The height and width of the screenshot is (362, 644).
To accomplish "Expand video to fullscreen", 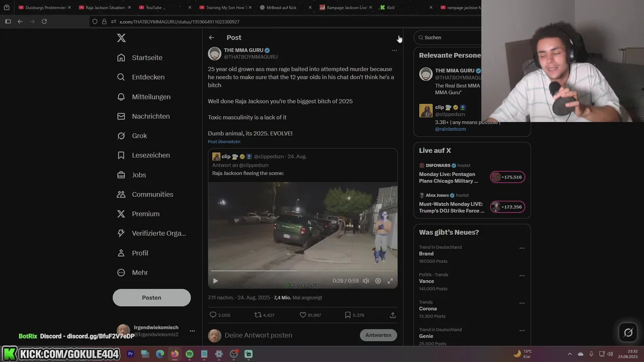I will click(390, 281).
